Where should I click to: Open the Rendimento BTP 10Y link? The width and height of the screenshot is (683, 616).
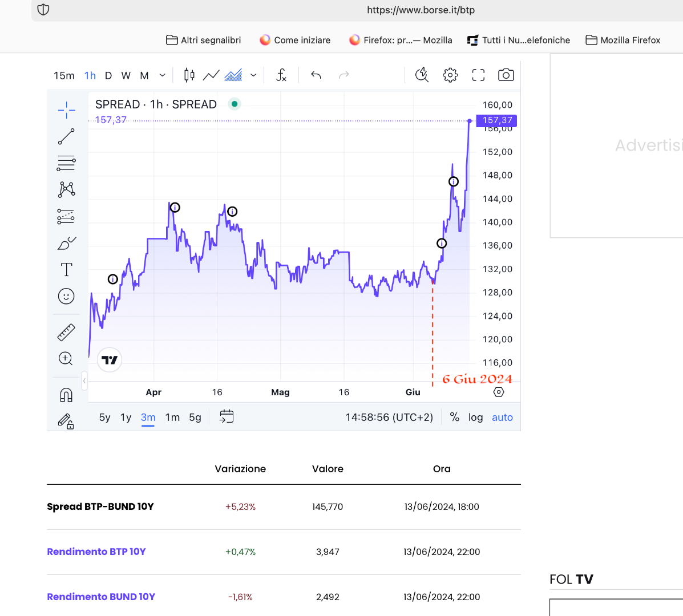(x=96, y=552)
